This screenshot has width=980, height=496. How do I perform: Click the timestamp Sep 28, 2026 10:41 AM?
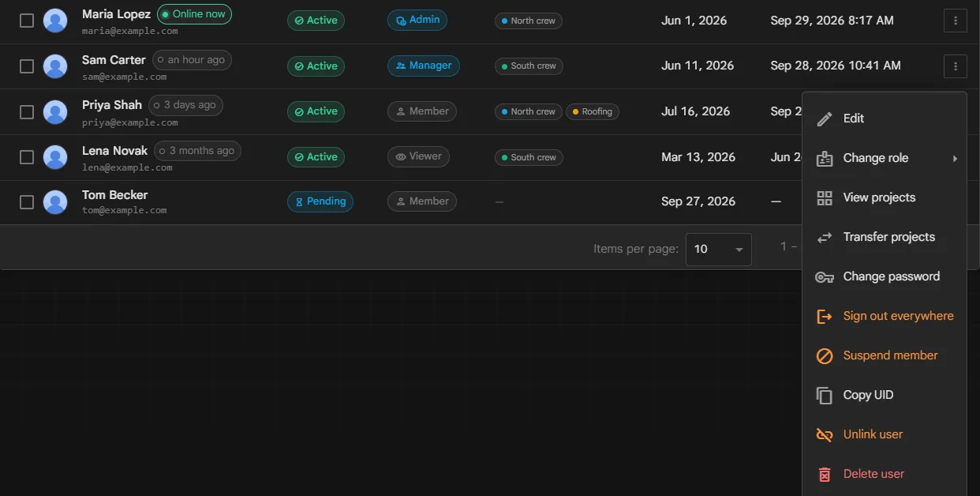pyautogui.click(x=836, y=66)
